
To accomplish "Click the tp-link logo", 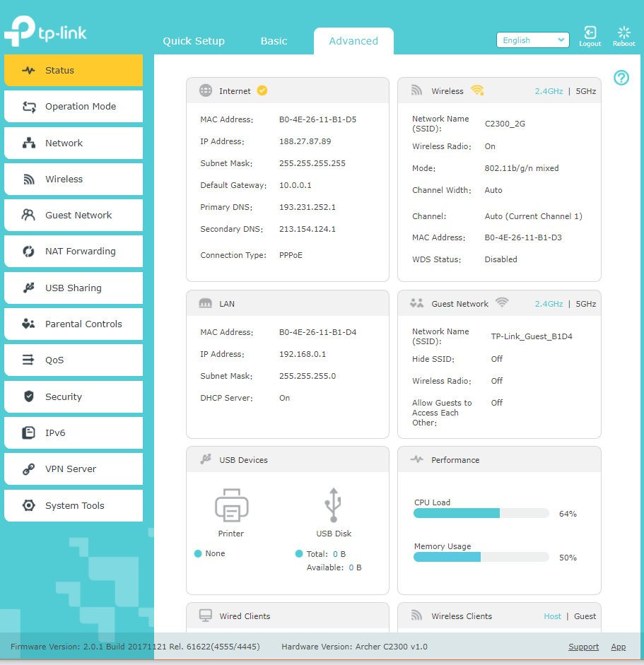I will pyautogui.click(x=45, y=33).
